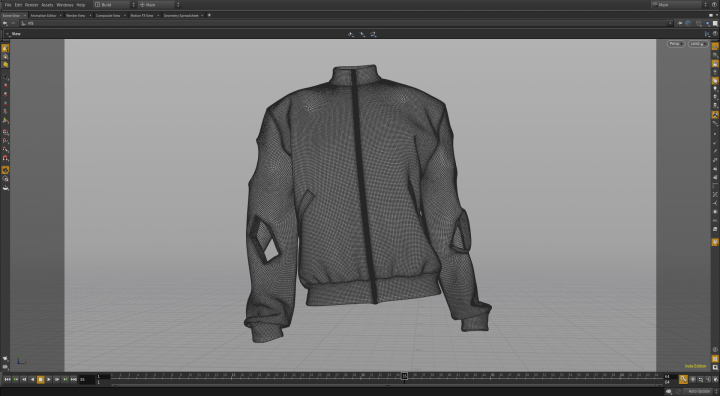Viewport: 720px width, 396px height.
Task: Toggle the lighting bulb display option
Action: (715, 89)
